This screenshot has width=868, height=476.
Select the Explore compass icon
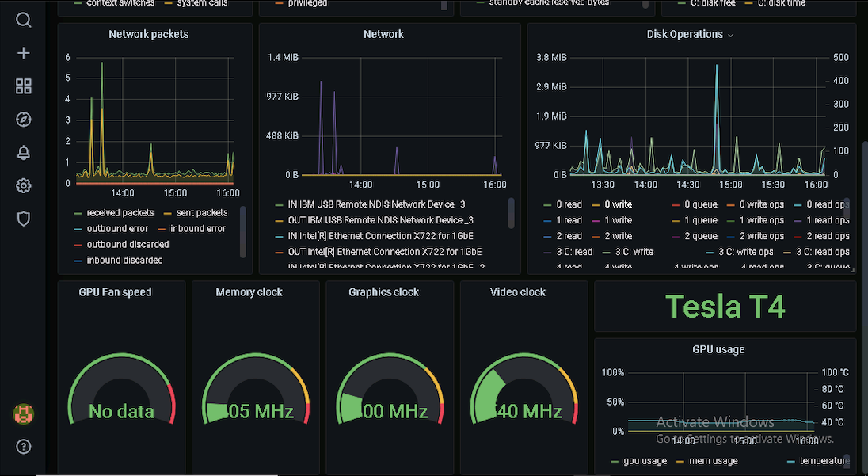pos(23,119)
